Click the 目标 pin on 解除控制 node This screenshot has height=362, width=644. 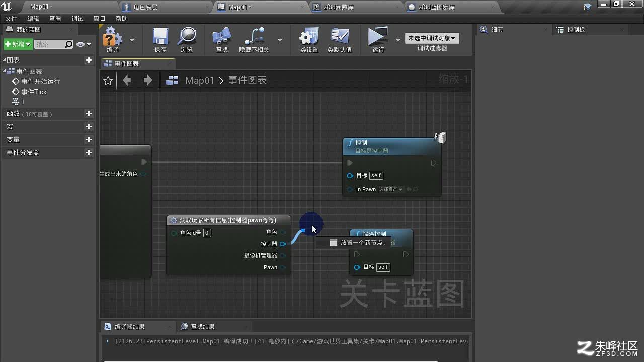357,267
